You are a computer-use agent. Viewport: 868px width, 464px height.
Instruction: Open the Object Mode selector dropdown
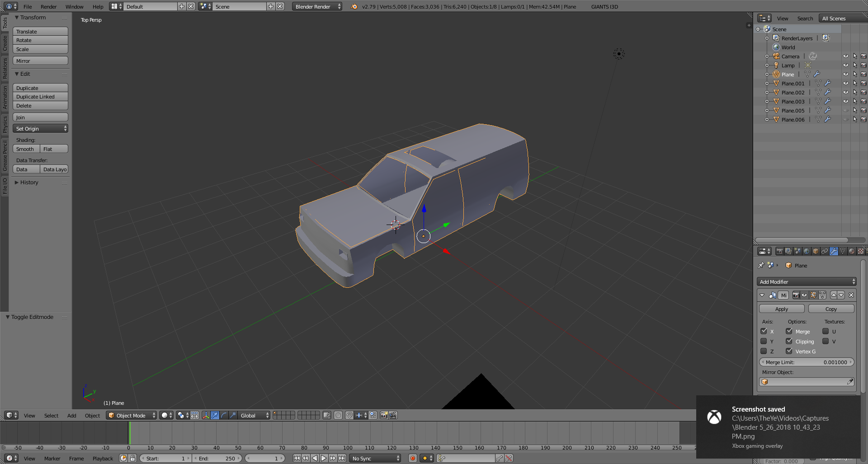132,415
